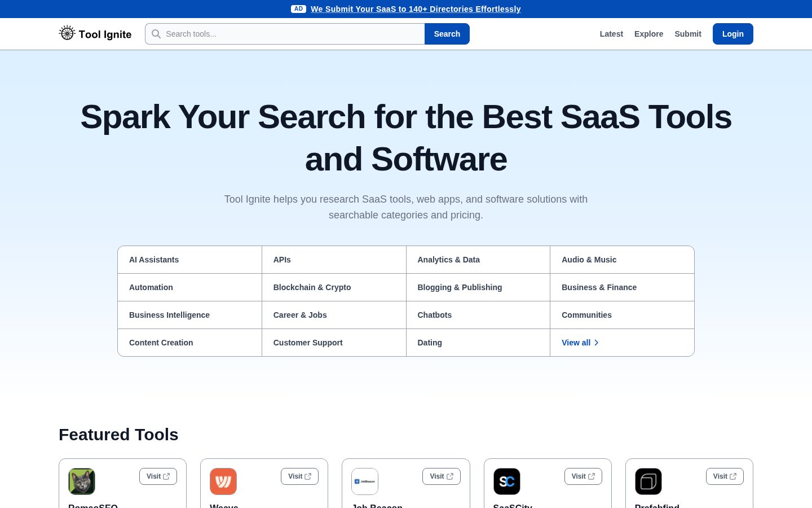
Task: Visit the RomeoSEO tool site
Action: (x=158, y=476)
